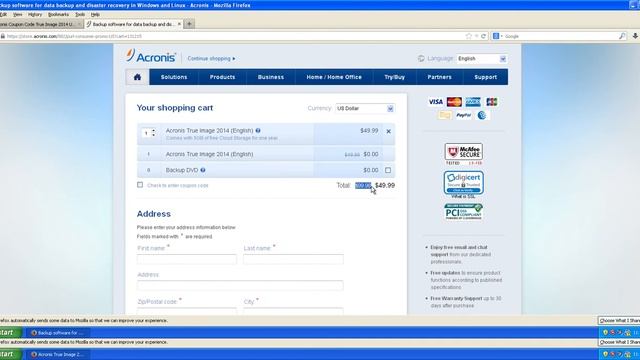This screenshot has height=360, width=640.
Task: Open the Bookmarks menu in Firefox
Action: [58, 14]
